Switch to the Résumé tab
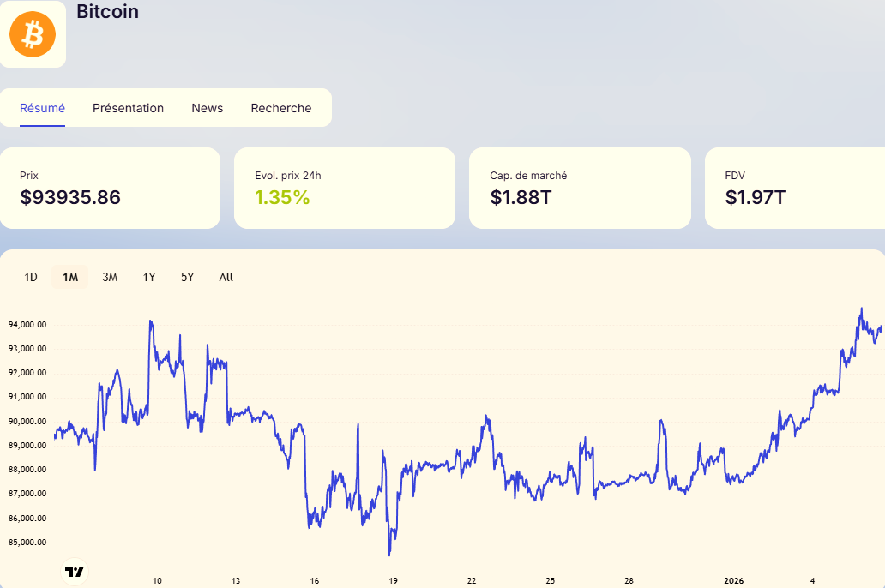885x588 pixels. (x=43, y=108)
